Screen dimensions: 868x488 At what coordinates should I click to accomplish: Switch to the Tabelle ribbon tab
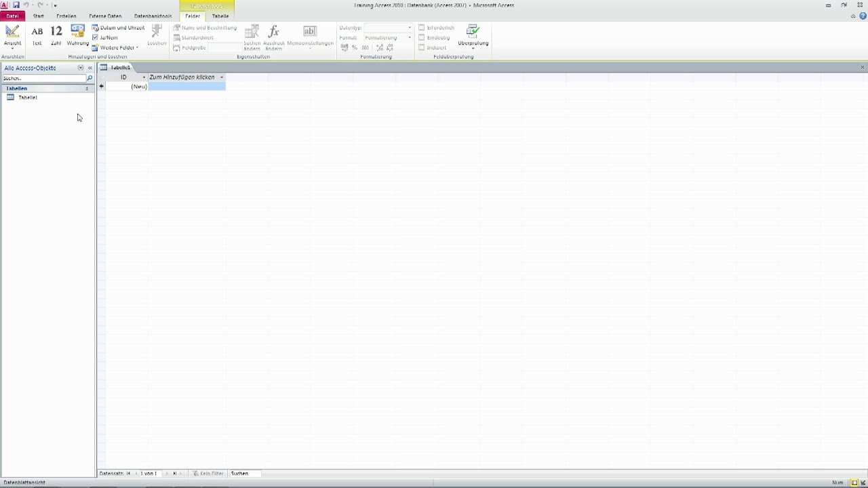point(220,16)
